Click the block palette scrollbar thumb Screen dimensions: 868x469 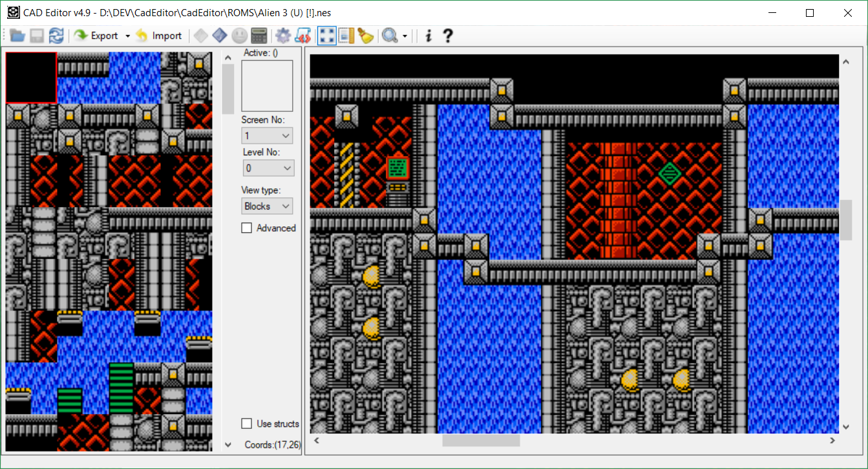[x=228, y=89]
